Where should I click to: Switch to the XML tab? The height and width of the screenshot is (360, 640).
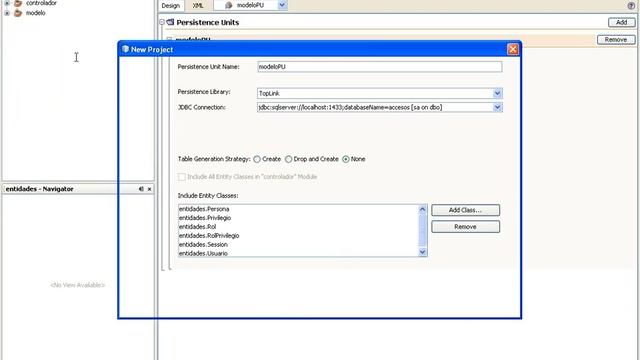point(198,6)
